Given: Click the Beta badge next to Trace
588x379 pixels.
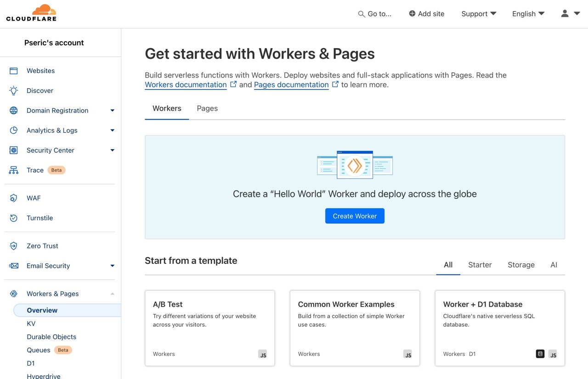Looking at the screenshot, I should [57, 170].
